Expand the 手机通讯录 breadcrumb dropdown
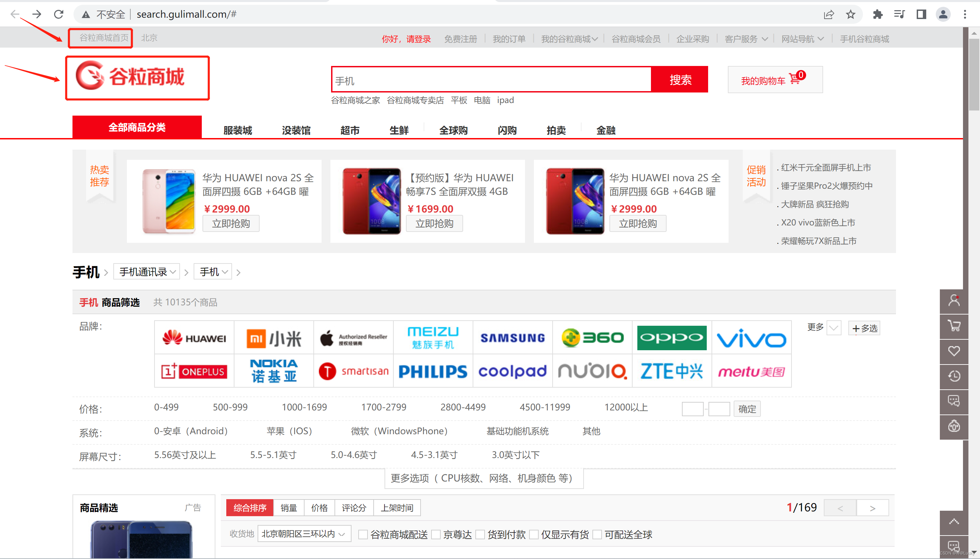Image resolution: width=980 pixels, height=559 pixels. [147, 272]
